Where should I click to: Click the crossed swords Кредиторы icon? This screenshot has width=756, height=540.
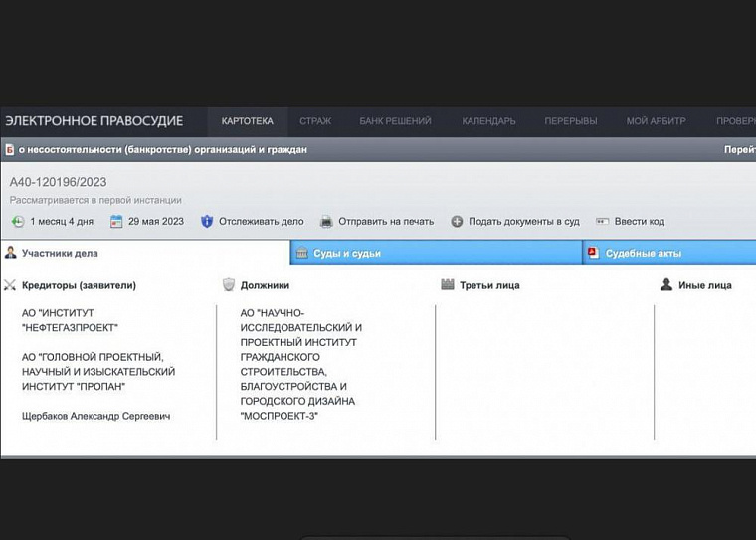click(x=10, y=285)
